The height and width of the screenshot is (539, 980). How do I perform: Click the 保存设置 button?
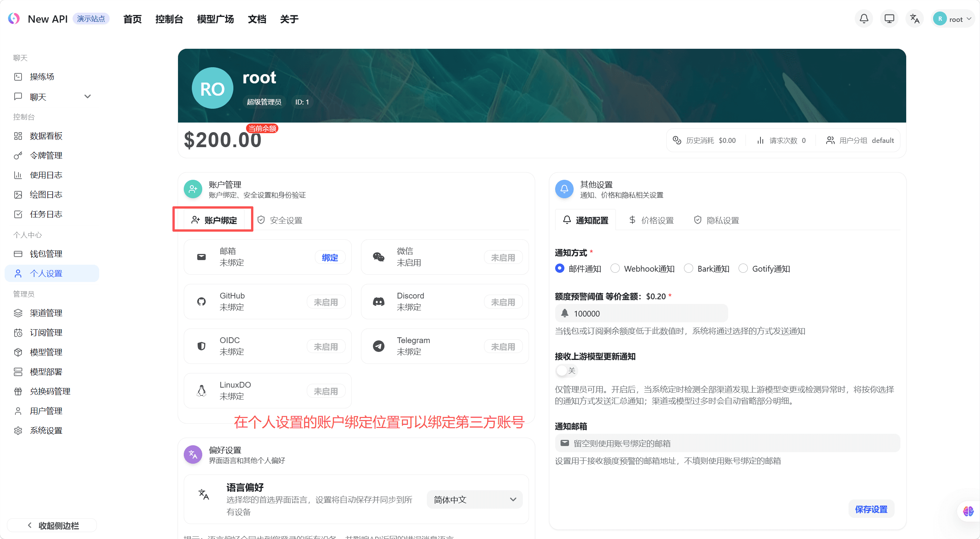click(x=871, y=509)
